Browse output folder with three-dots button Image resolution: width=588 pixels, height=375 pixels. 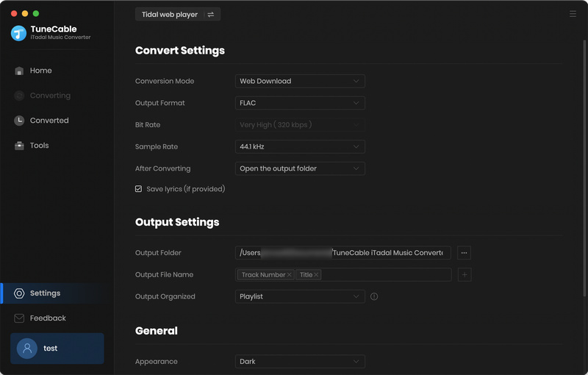[x=464, y=253]
